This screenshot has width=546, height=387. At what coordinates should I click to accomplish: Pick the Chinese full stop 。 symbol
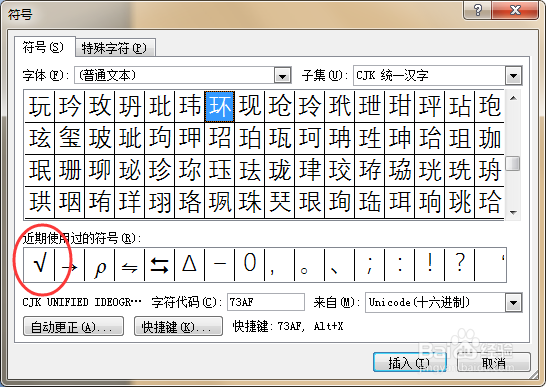309,265
